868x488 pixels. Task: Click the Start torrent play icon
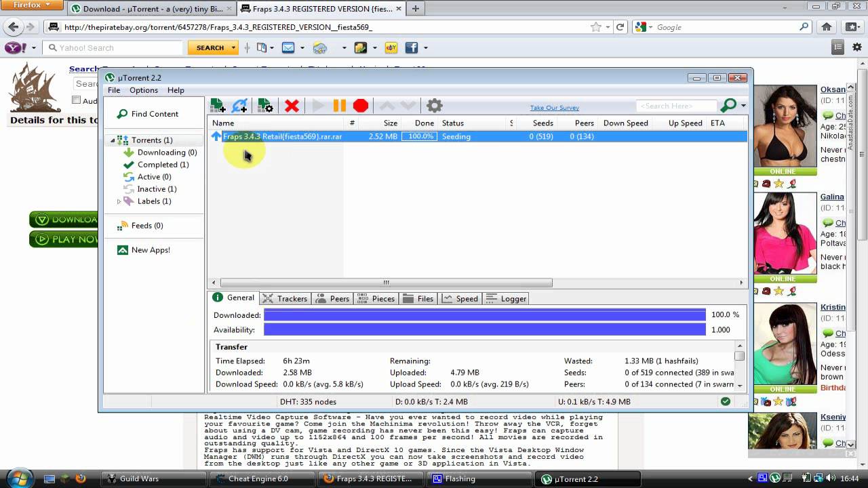point(318,106)
